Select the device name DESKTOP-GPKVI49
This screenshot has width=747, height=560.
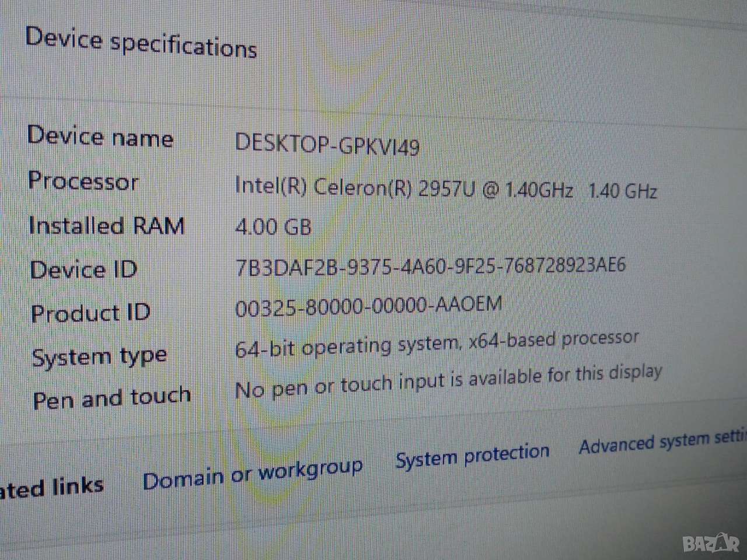tap(327, 144)
